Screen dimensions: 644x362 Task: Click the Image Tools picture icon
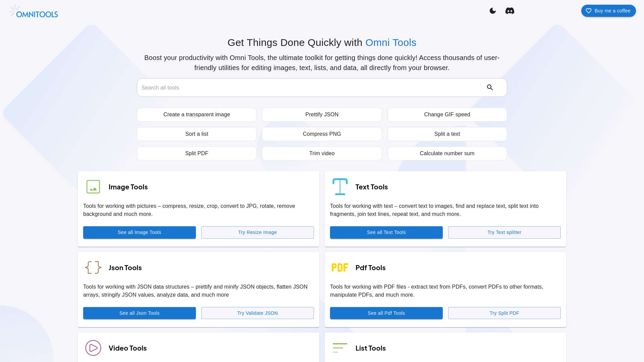click(x=93, y=187)
